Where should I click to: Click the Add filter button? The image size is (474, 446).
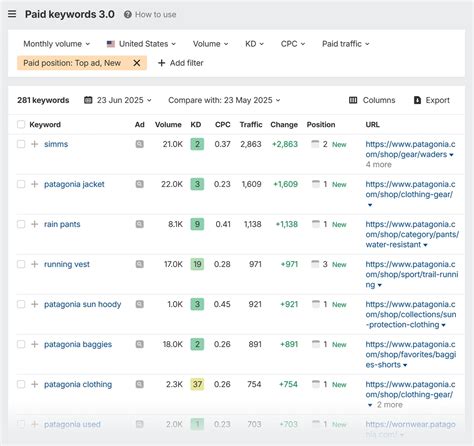tap(180, 63)
